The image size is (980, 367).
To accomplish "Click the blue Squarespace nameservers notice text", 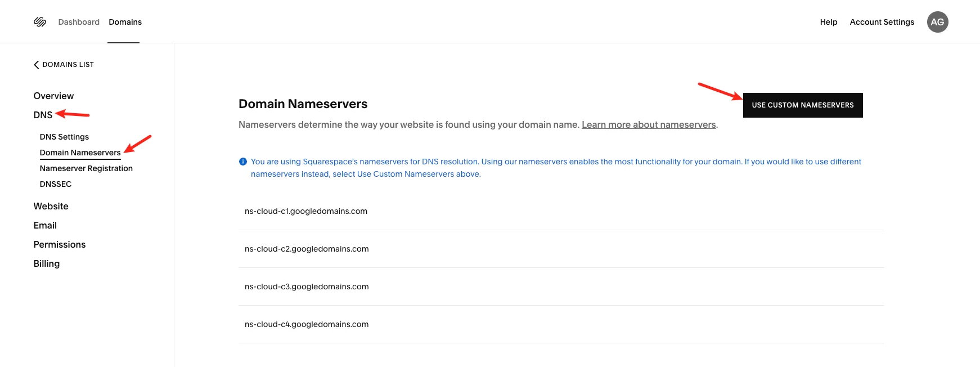I will click(556, 168).
